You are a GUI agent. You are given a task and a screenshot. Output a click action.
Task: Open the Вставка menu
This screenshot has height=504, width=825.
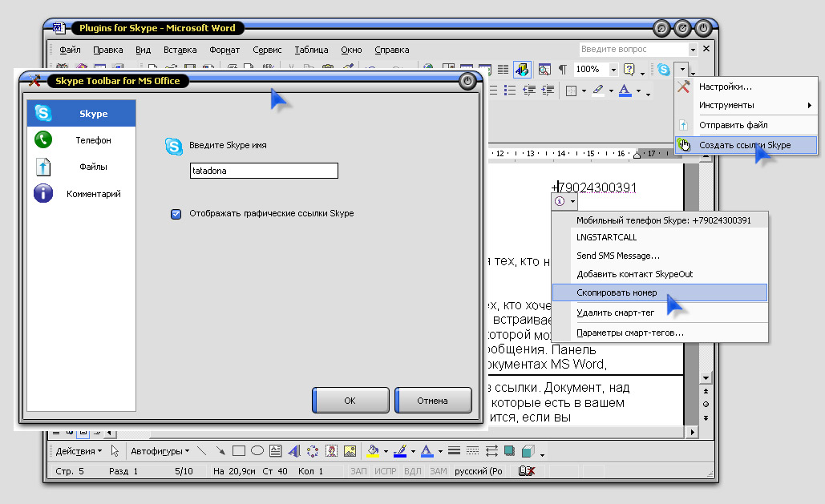(180, 50)
